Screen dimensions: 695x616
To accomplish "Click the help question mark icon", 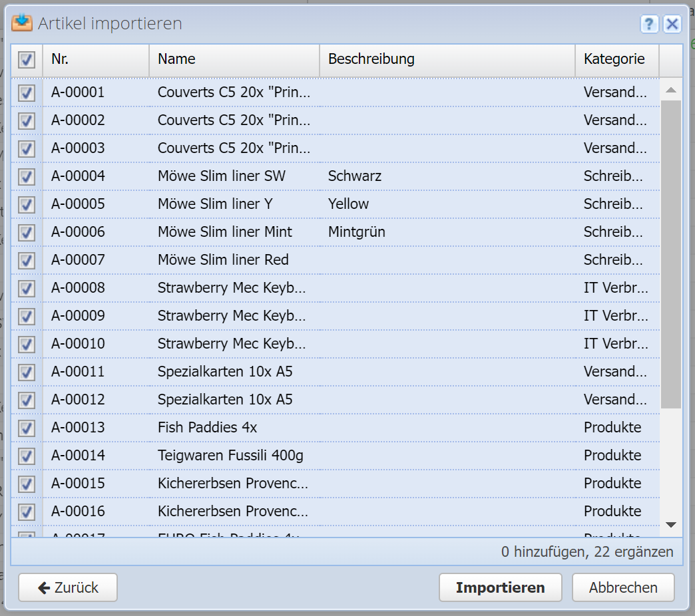I will tap(650, 25).
